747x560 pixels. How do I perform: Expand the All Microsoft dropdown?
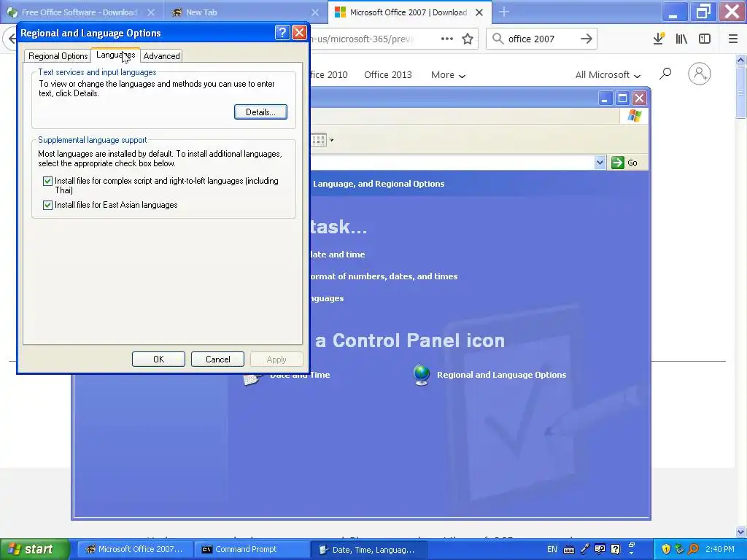pyautogui.click(x=608, y=75)
